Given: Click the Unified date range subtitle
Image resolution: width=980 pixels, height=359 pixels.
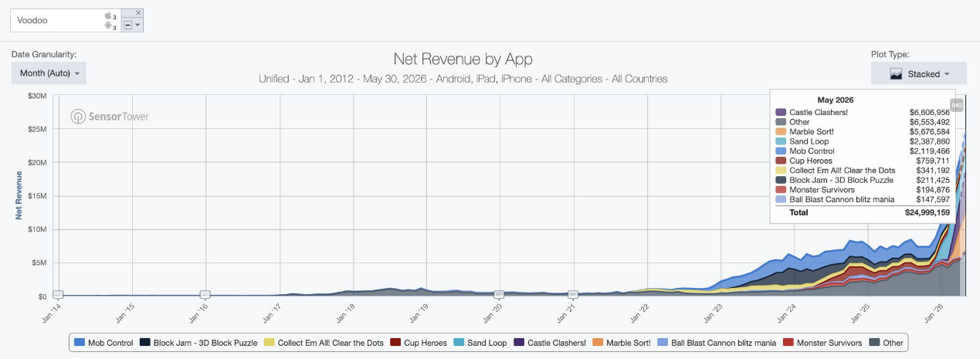Looking at the screenshot, I should click(x=463, y=79).
